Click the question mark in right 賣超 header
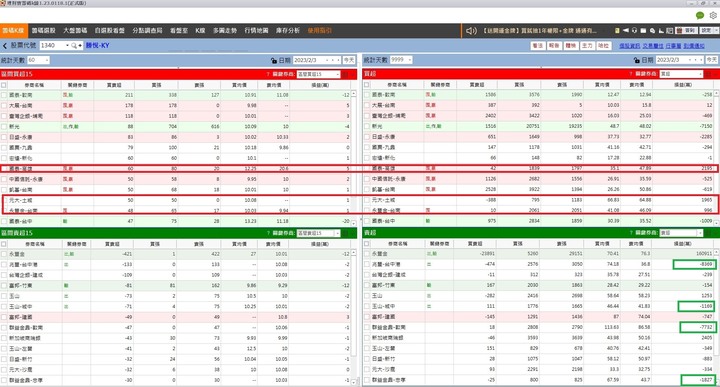720x387 pixels. pos(630,233)
